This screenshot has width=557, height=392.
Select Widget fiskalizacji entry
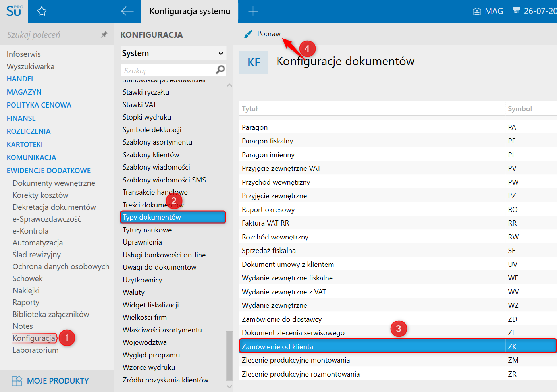click(150, 305)
